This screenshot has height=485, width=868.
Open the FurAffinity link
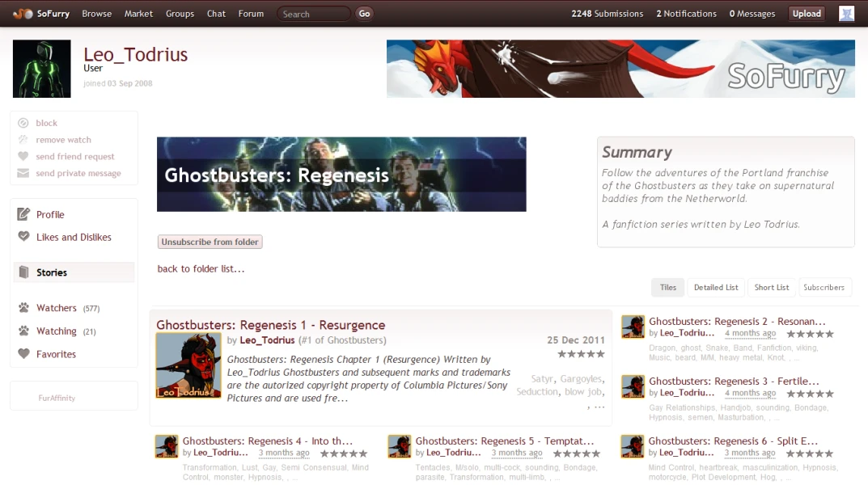click(57, 398)
